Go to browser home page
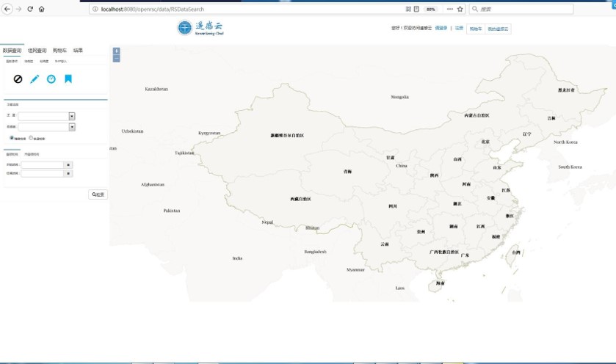This screenshot has height=364, width=616. [42, 10]
